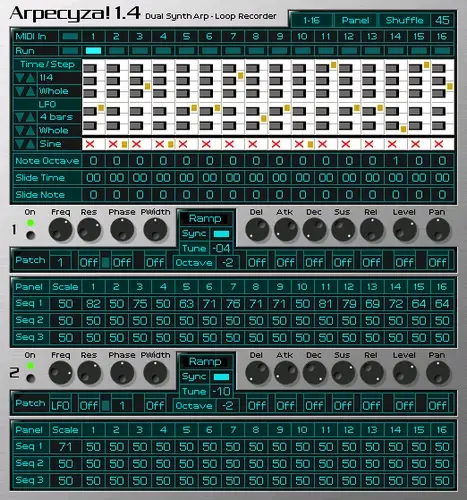467x500 pixels.
Task: Click the Shuffle button at top
Action: (404, 20)
